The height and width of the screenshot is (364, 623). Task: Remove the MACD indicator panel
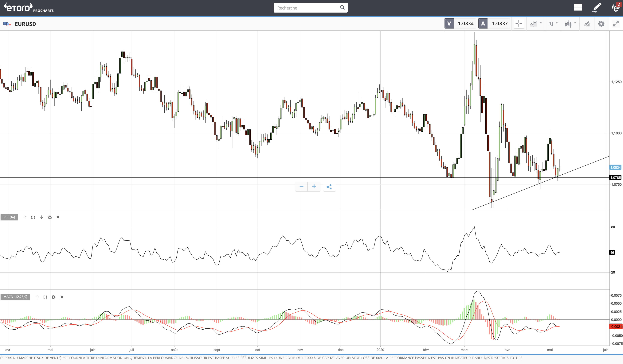tap(62, 297)
